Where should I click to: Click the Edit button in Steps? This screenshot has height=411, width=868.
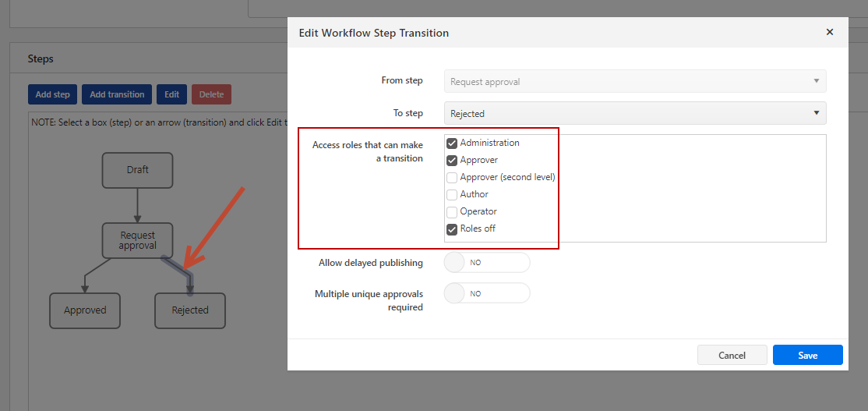coord(171,94)
